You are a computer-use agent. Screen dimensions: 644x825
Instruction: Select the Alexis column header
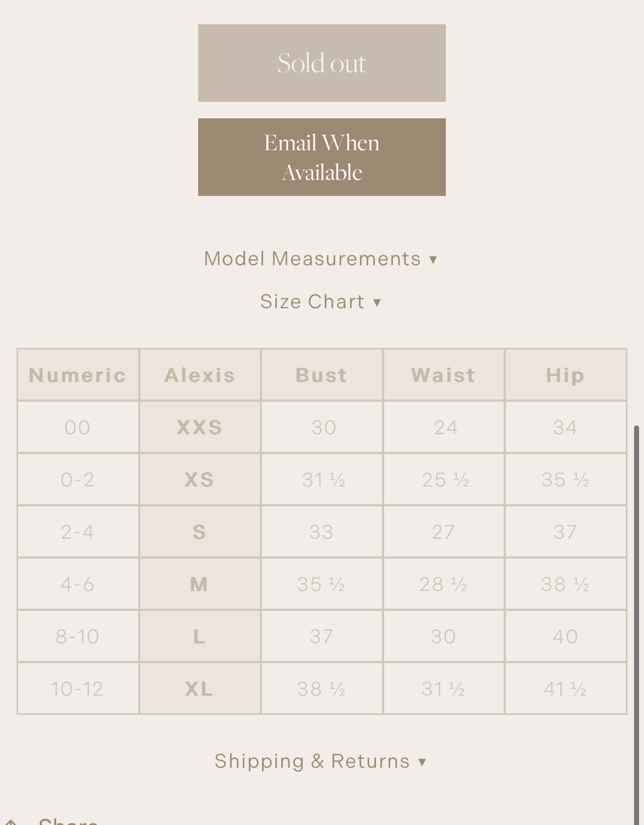coord(200,375)
